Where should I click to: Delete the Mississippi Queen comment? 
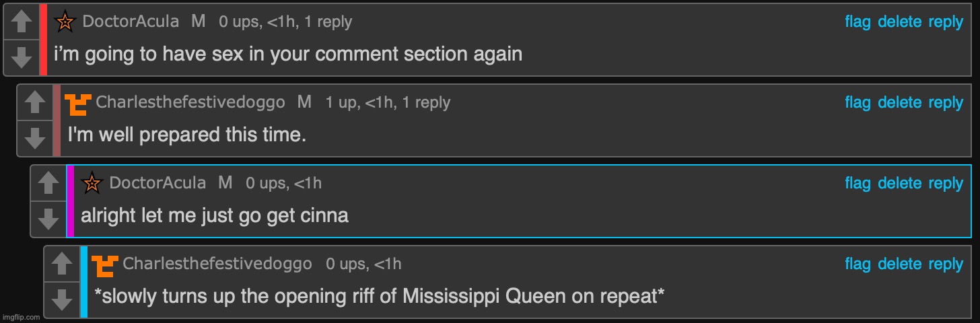tap(899, 264)
